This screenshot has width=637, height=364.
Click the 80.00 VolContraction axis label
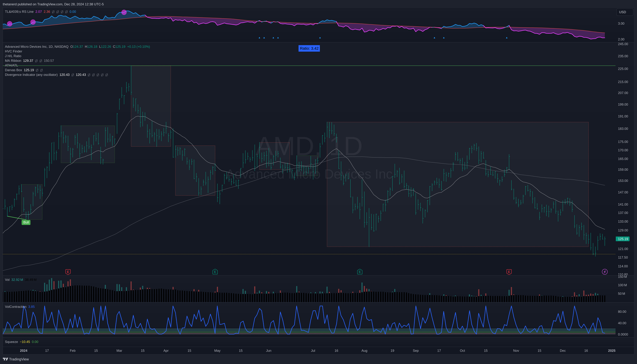coord(622,311)
